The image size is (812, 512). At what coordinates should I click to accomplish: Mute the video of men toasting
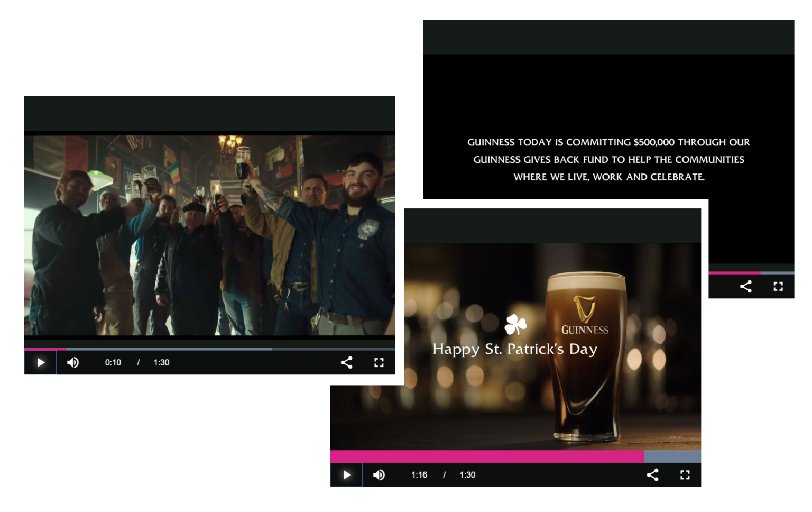[x=73, y=363]
